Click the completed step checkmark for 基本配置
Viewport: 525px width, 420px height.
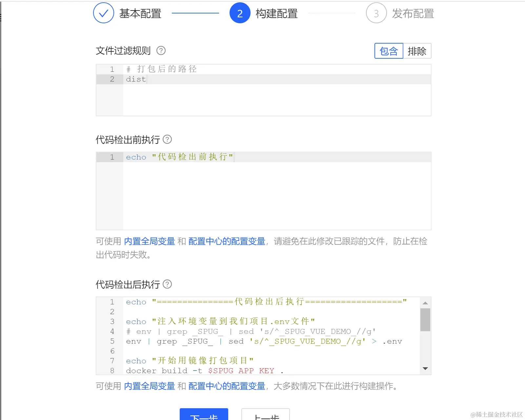(104, 13)
